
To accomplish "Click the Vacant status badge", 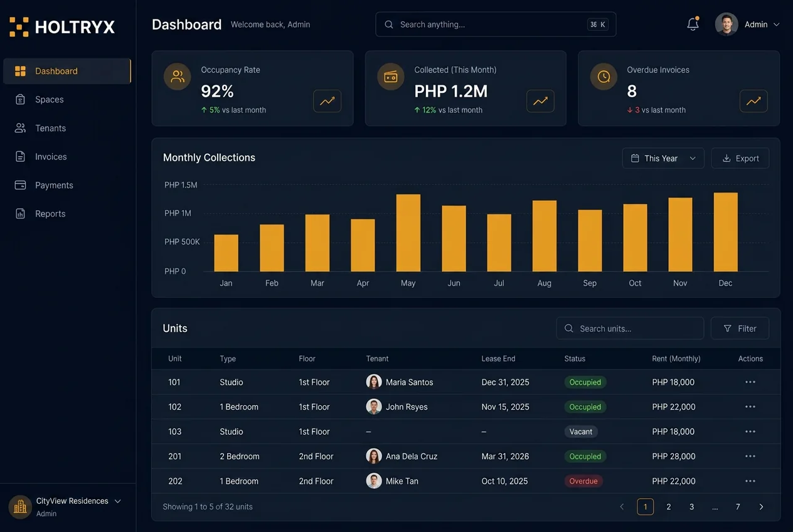I will click(x=581, y=432).
